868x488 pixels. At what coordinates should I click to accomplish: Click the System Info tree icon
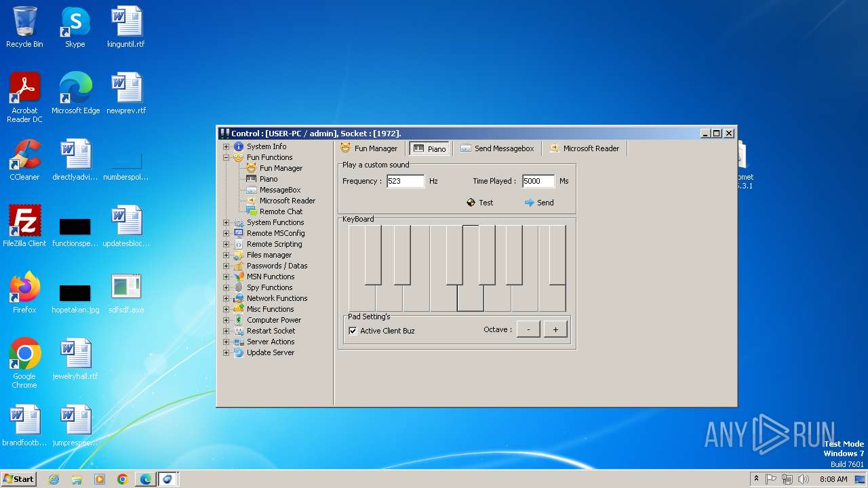coord(238,146)
